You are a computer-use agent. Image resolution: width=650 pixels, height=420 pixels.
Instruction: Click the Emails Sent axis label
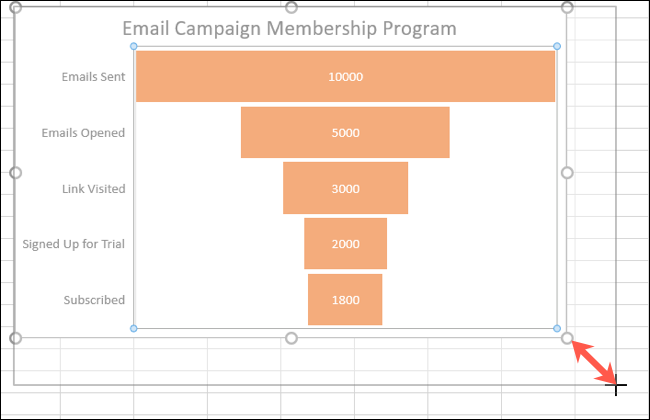93,76
